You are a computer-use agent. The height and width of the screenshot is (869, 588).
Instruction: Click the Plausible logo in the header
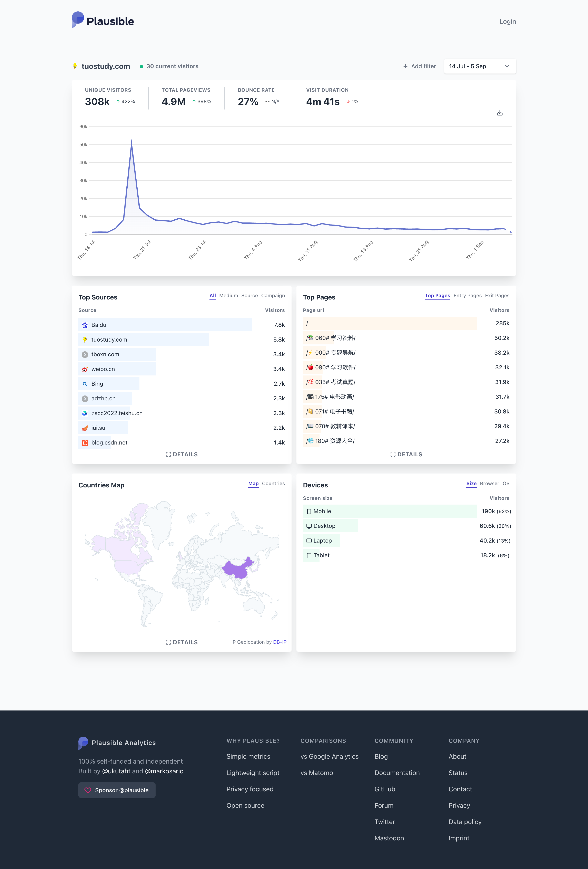[x=103, y=21]
